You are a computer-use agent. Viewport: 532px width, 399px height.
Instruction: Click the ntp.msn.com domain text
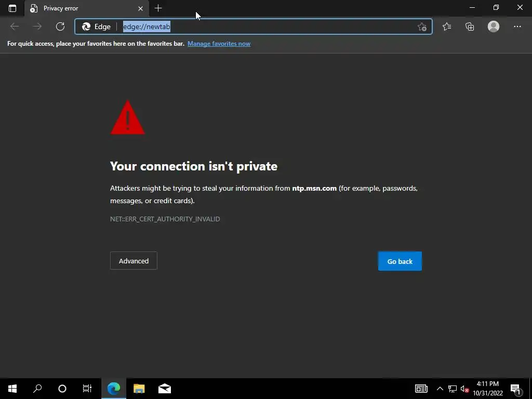tap(314, 188)
